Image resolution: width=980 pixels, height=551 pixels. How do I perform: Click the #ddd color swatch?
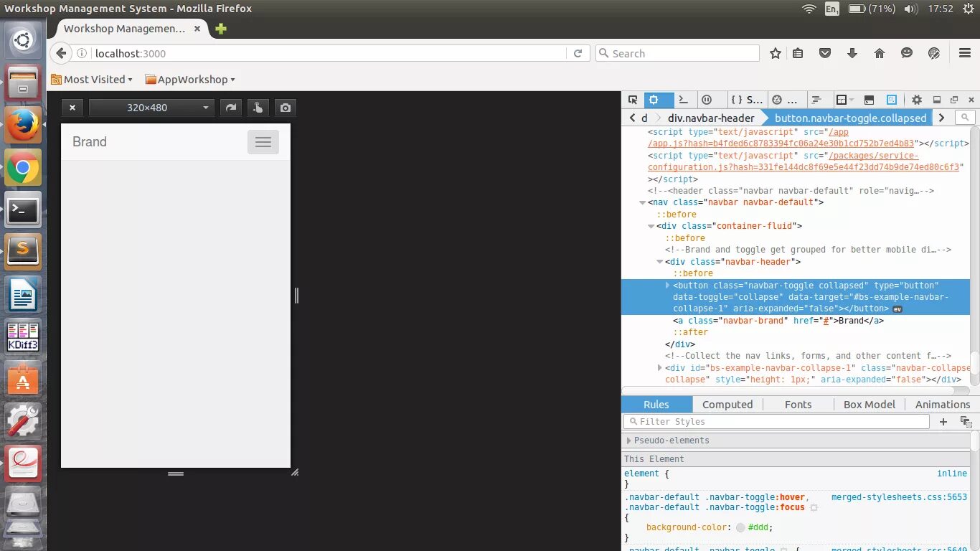(x=740, y=527)
